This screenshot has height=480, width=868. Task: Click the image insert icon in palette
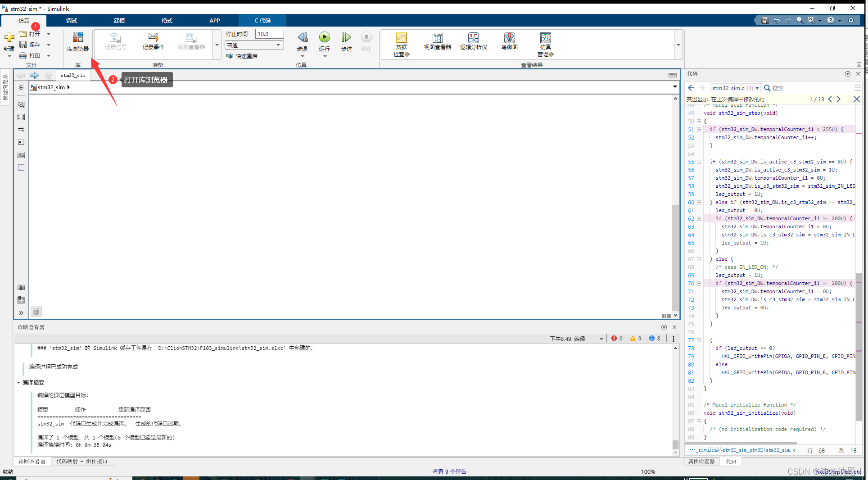tap(21, 155)
